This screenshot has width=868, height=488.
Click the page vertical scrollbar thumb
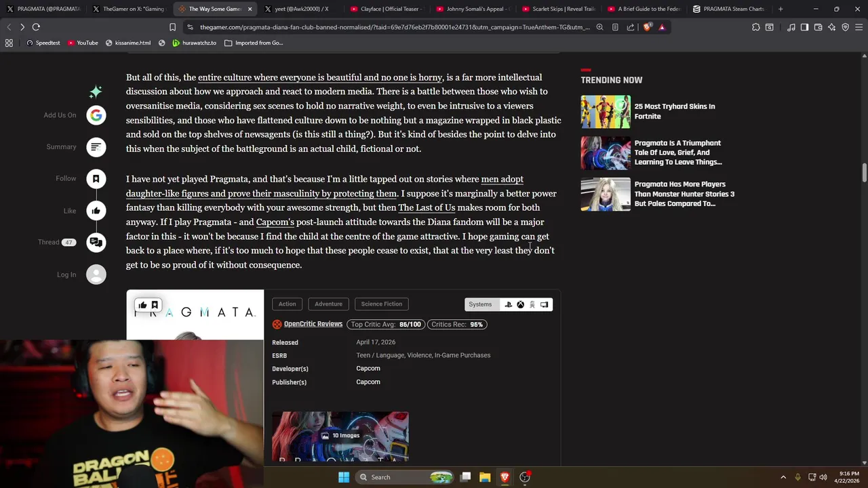coord(864,173)
